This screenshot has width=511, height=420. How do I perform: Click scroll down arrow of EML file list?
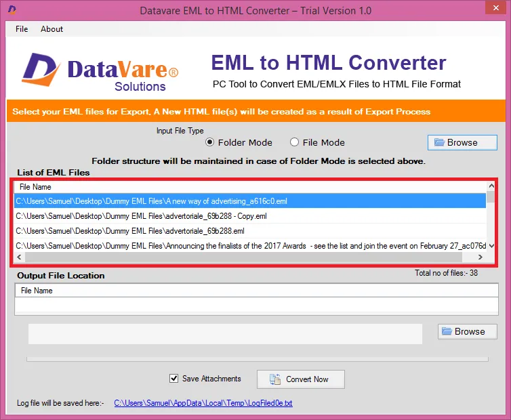pos(491,246)
